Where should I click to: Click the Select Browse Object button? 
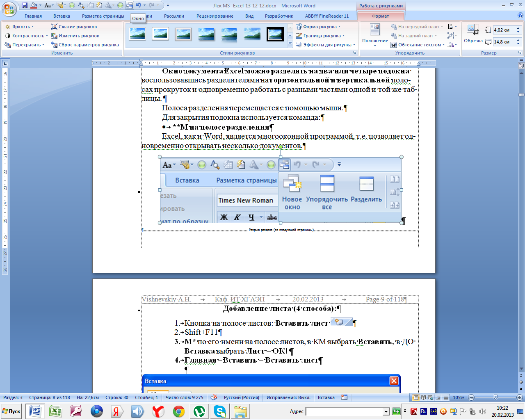click(x=521, y=382)
